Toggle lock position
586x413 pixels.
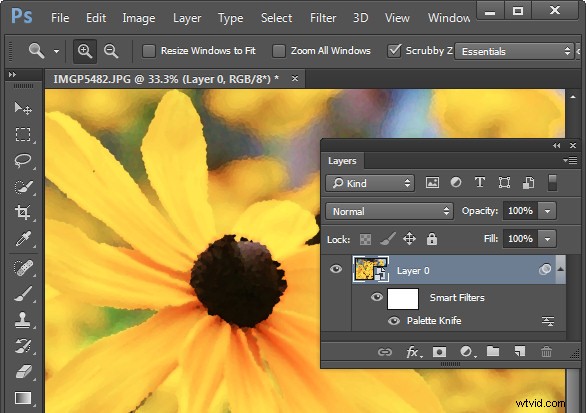tap(410, 239)
